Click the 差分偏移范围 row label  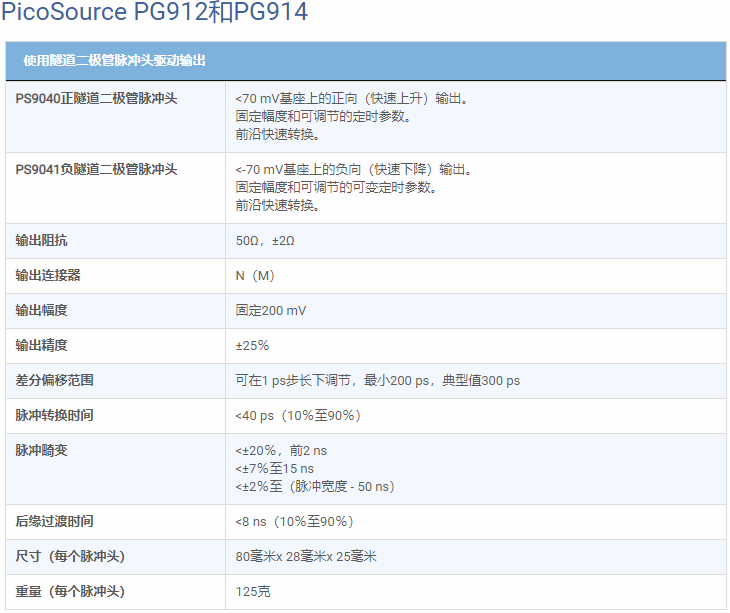(x=55, y=380)
